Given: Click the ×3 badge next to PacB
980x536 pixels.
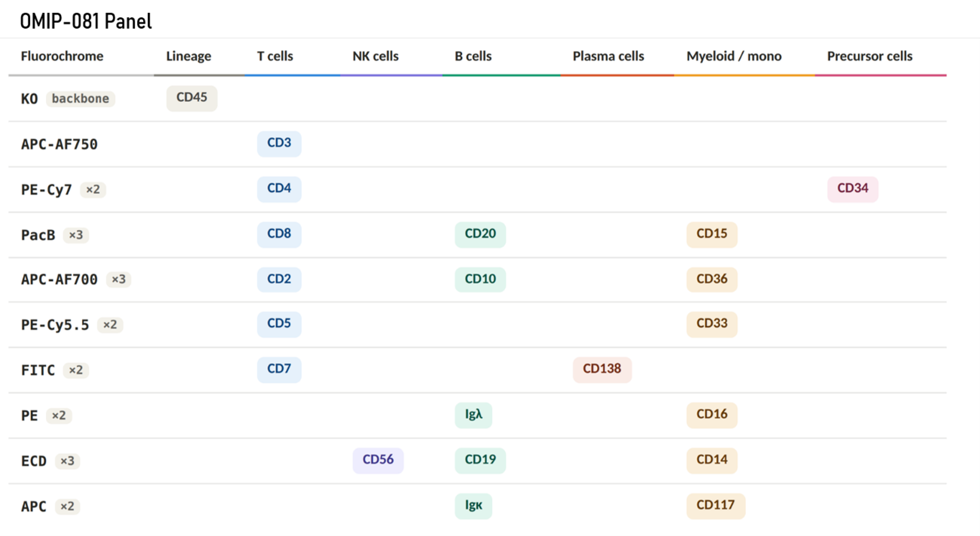Looking at the screenshot, I should tap(76, 235).
